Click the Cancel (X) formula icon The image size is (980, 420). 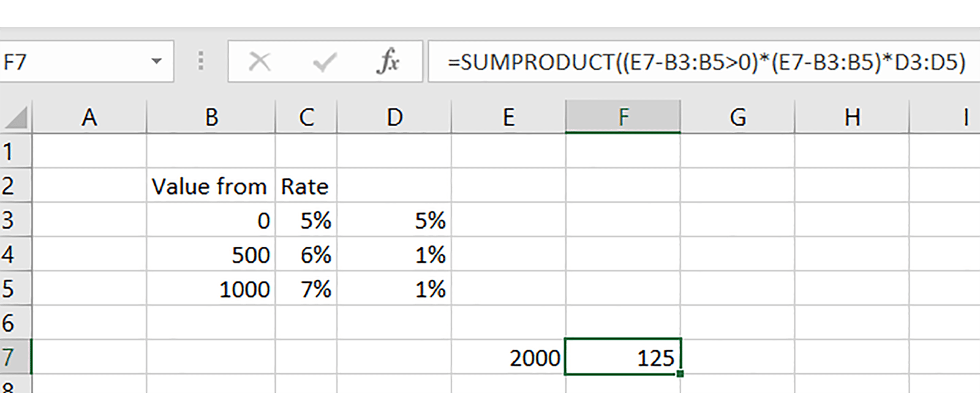pos(260,62)
